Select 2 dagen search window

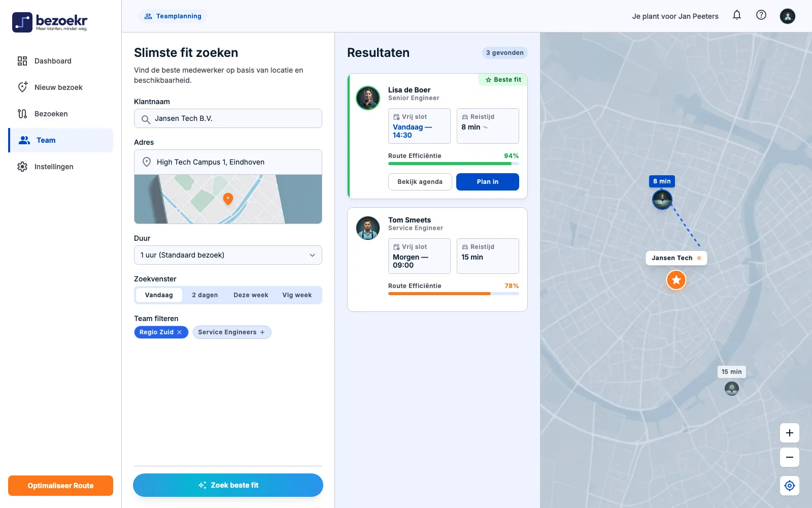tap(205, 295)
